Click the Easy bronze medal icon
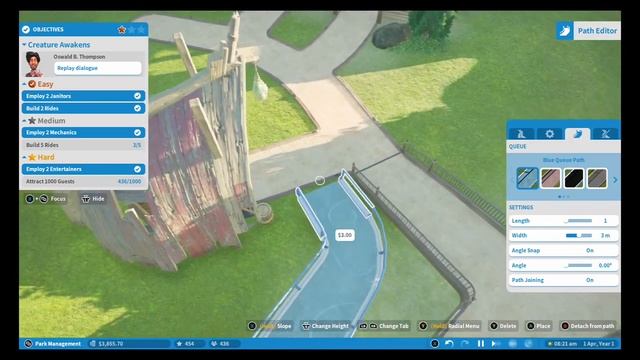This screenshot has width=640, height=360. pos(32,84)
